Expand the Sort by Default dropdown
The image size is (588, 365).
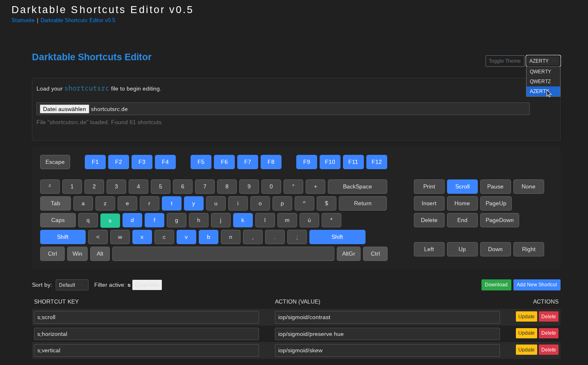point(72,285)
